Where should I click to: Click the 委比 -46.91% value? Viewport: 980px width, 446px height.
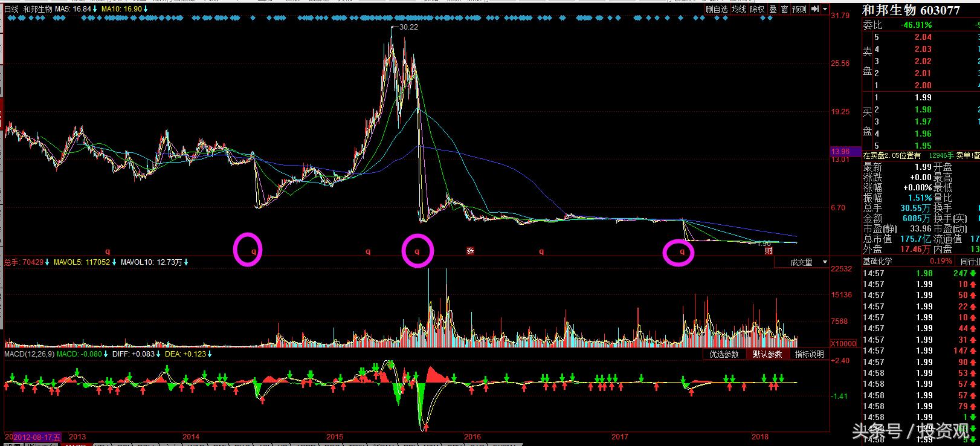[x=915, y=25]
